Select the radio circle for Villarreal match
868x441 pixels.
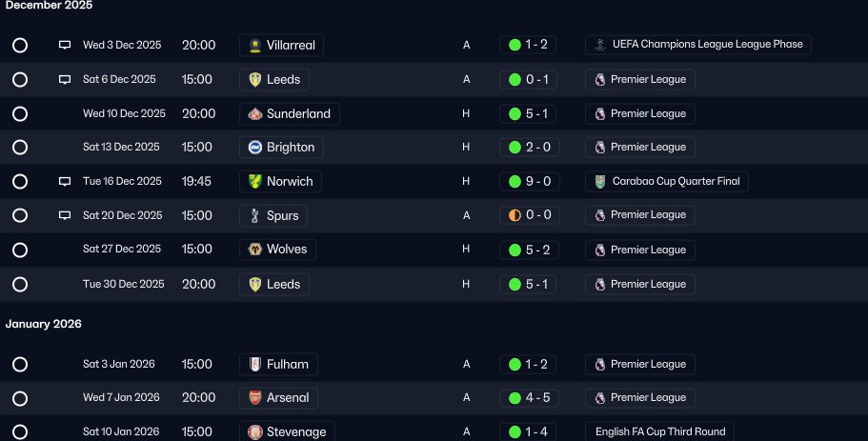coord(20,45)
